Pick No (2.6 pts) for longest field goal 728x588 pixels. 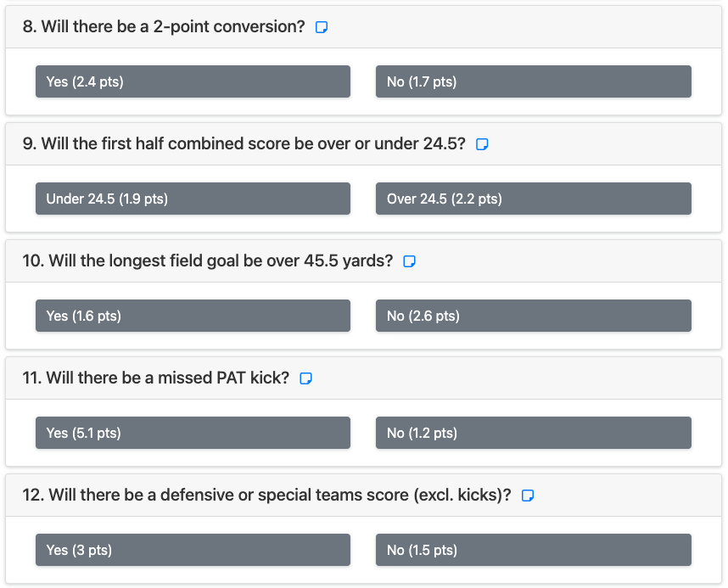[x=534, y=316]
